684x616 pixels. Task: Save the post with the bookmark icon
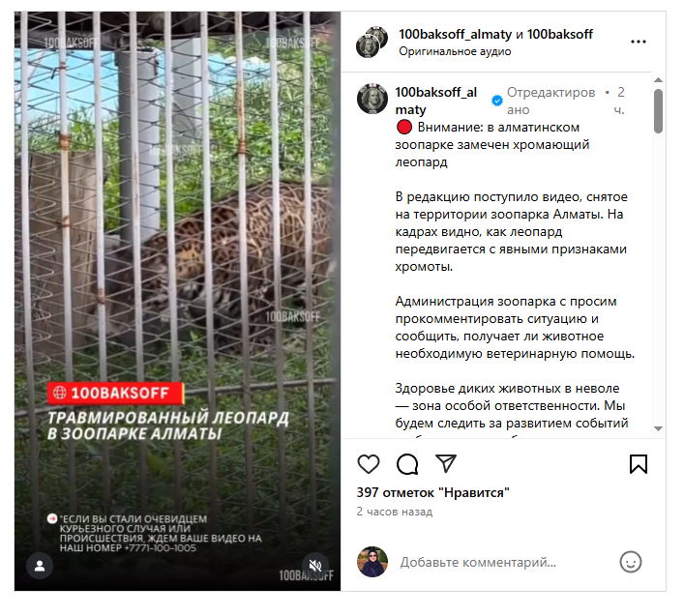tap(639, 464)
